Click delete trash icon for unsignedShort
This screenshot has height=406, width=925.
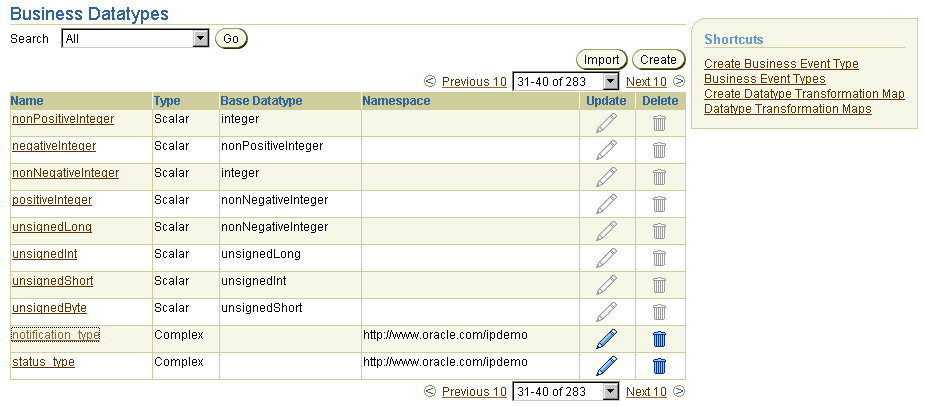coord(660,285)
